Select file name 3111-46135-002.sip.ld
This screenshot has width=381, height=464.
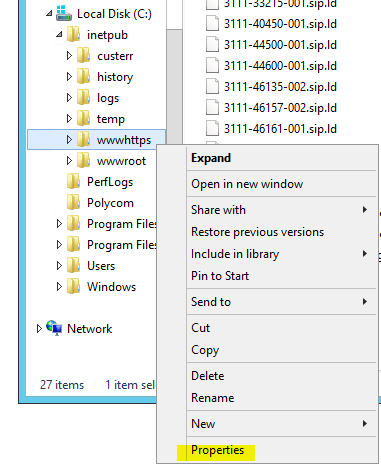click(x=280, y=87)
